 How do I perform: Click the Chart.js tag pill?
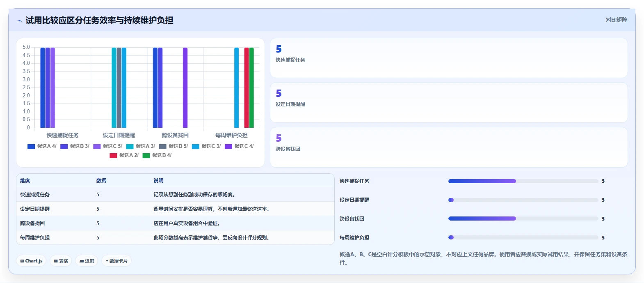[31, 261]
